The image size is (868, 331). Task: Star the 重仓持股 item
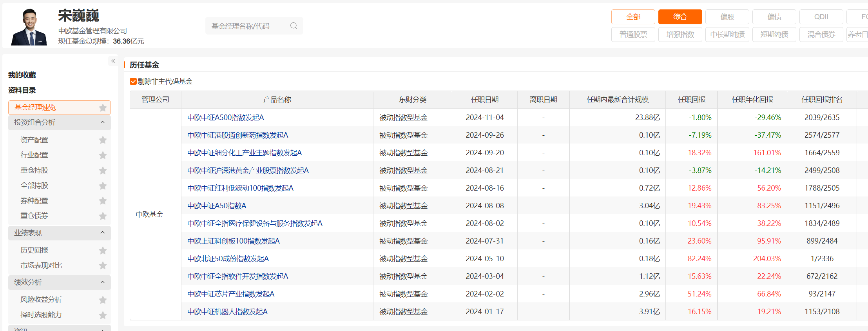point(103,171)
